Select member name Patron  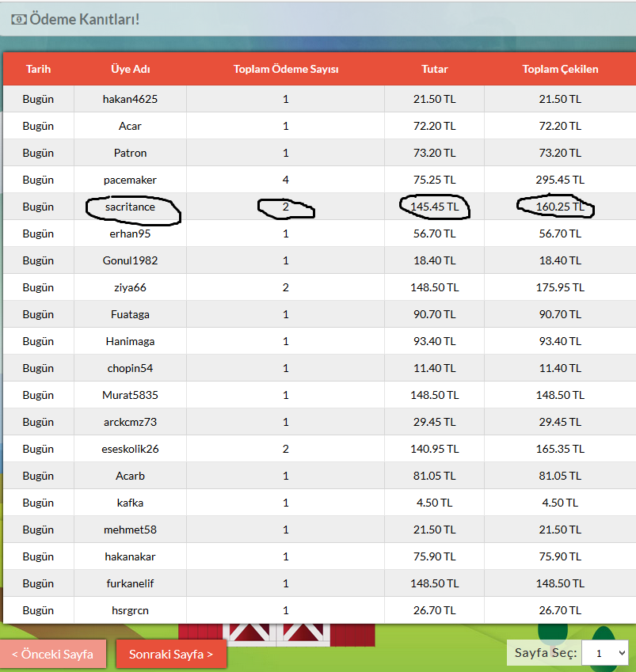click(x=130, y=153)
